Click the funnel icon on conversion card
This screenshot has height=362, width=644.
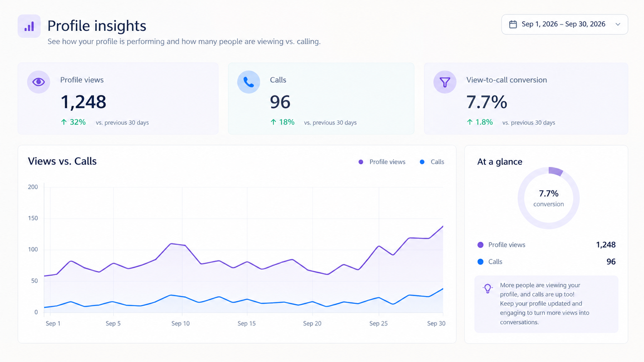(445, 82)
